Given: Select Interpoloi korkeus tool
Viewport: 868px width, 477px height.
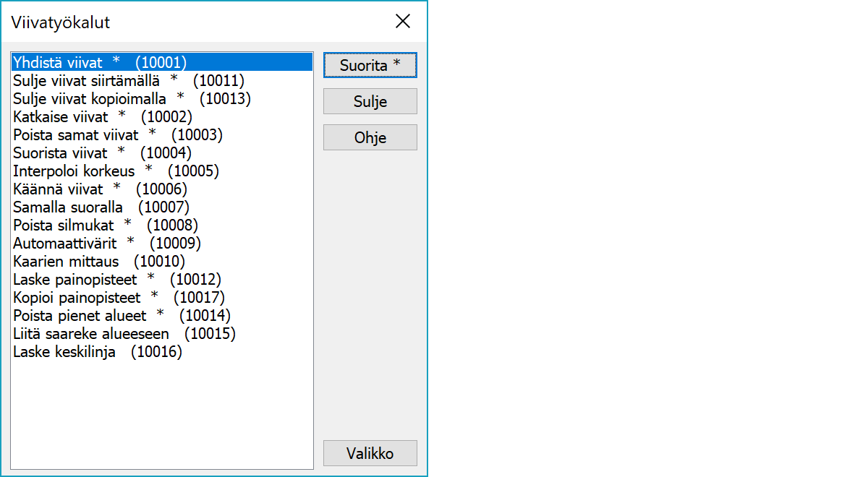Looking at the screenshot, I should [116, 171].
